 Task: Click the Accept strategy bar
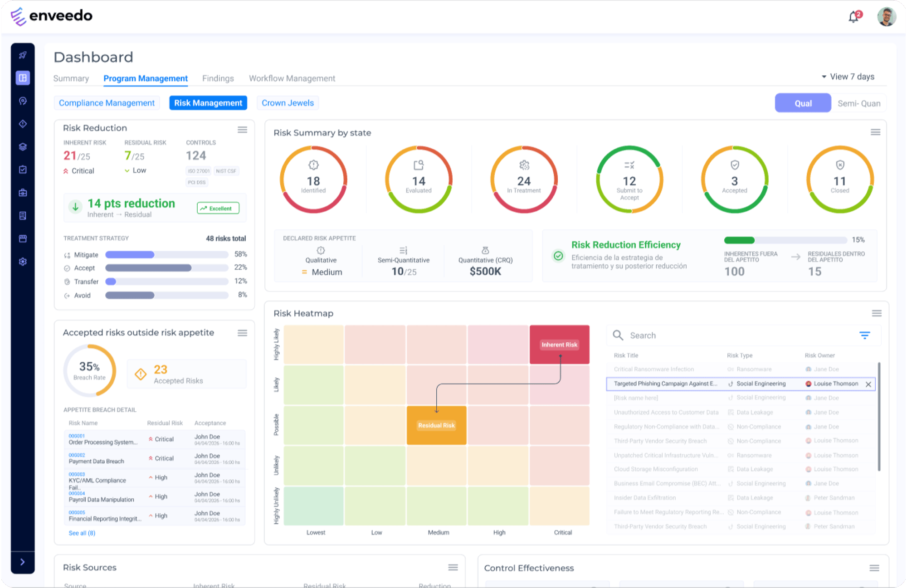(166, 268)
